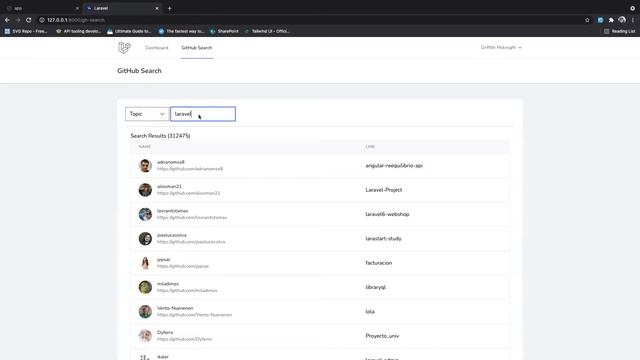
Task: Open The fastest way to bookmark
Action: (x=181, y=31)
